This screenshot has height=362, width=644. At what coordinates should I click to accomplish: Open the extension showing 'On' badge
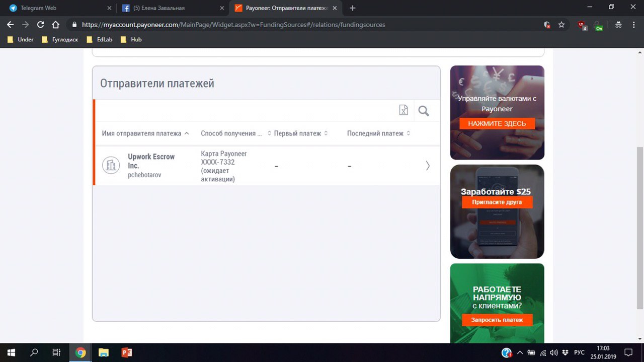(598, 25)
